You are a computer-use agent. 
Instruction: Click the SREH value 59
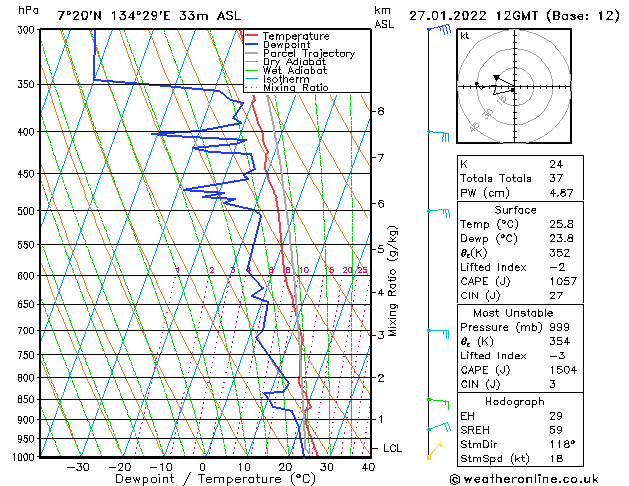click(x=556, y=430)
